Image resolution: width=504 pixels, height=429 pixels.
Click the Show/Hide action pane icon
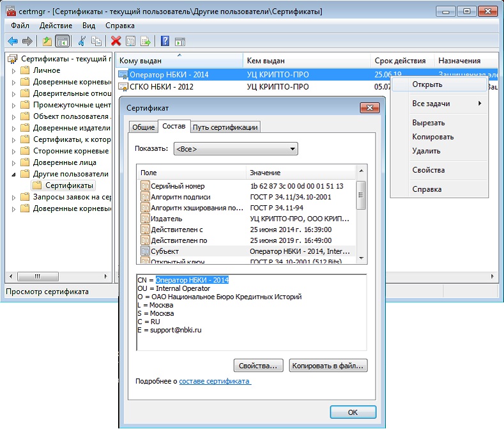(180, 42)
